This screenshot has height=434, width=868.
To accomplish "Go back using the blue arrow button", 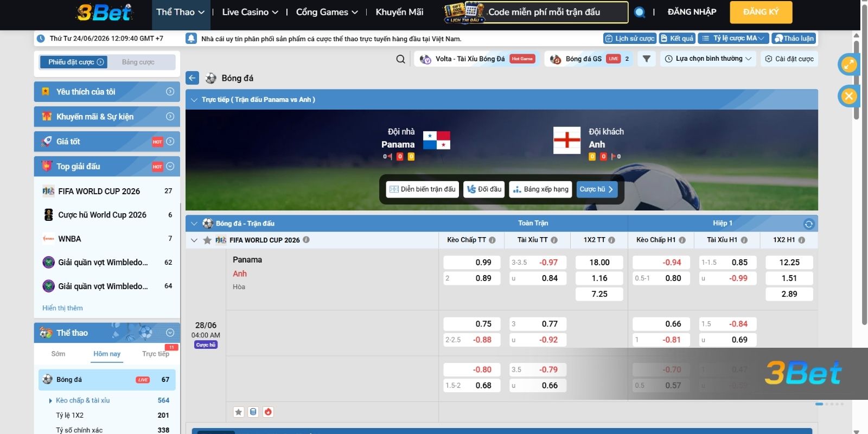I will click(192, 78).
